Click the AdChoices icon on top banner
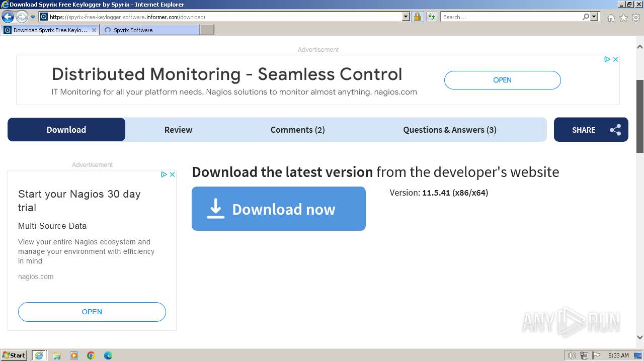The width and height of the screenshot is (644, 362). 607,59
